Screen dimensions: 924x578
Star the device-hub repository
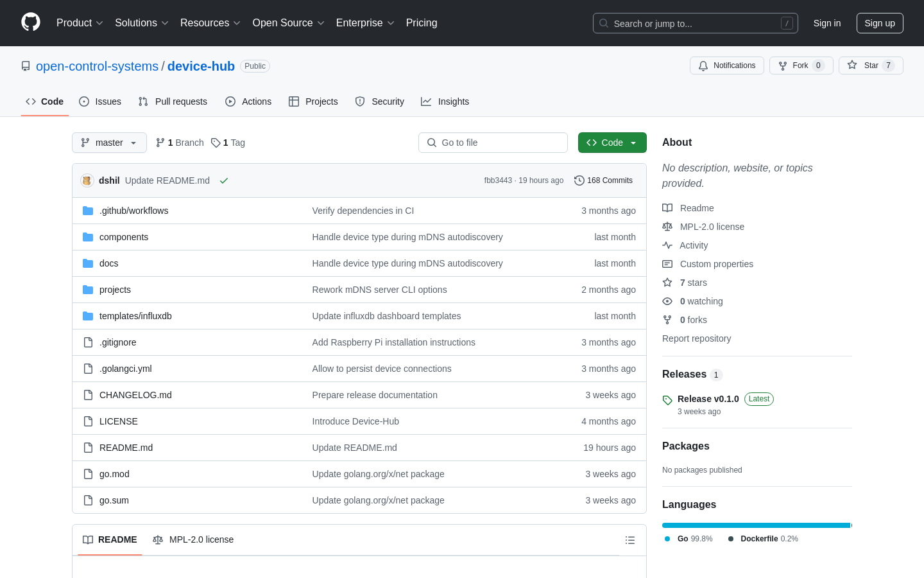tap(871, 66)
